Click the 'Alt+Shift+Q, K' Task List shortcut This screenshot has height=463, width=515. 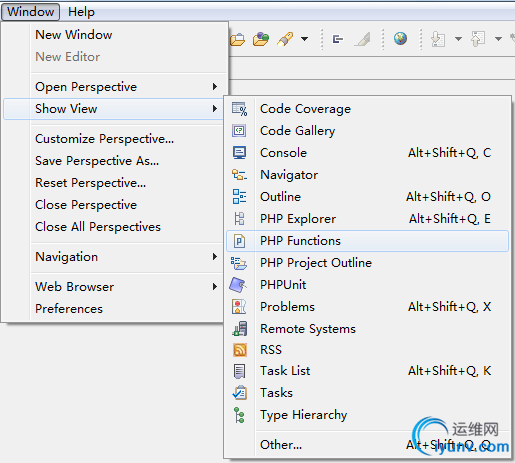[x=450, y=371]
